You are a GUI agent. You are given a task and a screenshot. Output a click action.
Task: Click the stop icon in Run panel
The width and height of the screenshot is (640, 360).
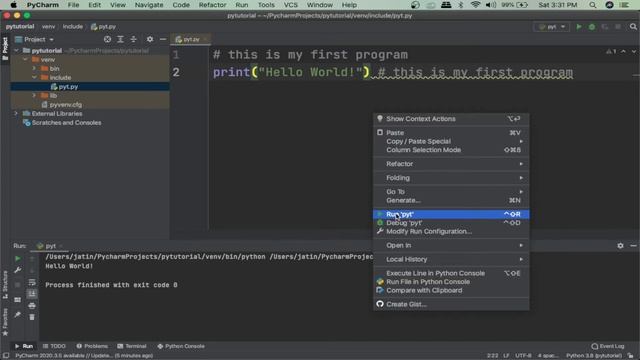pyautogui.click(x=18, y=284)
